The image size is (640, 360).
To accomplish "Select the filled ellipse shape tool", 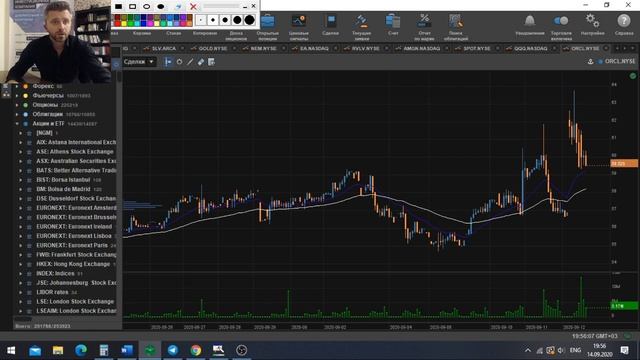I will [161, 7].
